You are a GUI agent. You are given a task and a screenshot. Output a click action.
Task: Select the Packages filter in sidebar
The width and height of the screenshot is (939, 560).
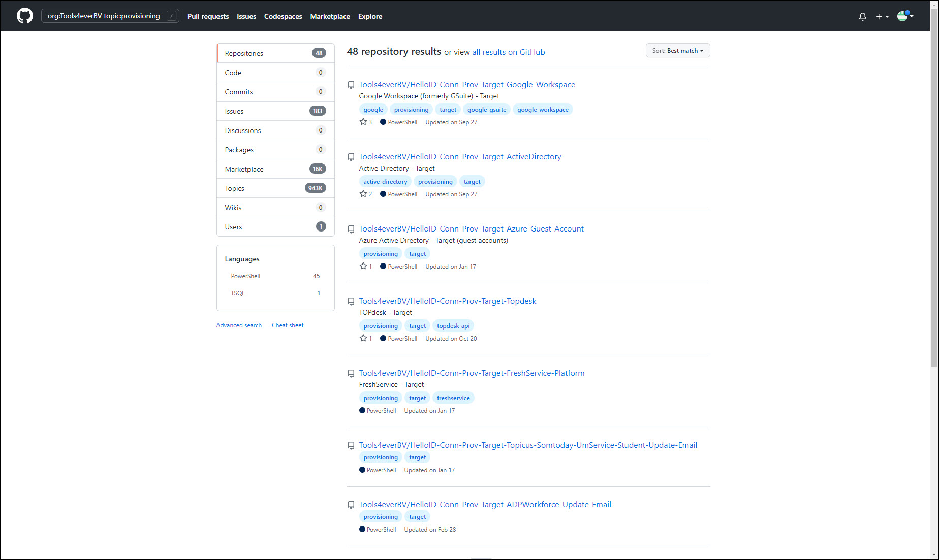pyautogui.click(x=275, y=150)
